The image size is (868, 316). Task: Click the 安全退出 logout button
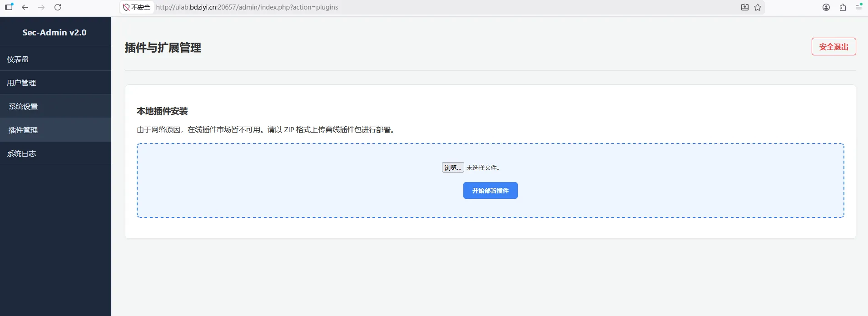[834, 47]
